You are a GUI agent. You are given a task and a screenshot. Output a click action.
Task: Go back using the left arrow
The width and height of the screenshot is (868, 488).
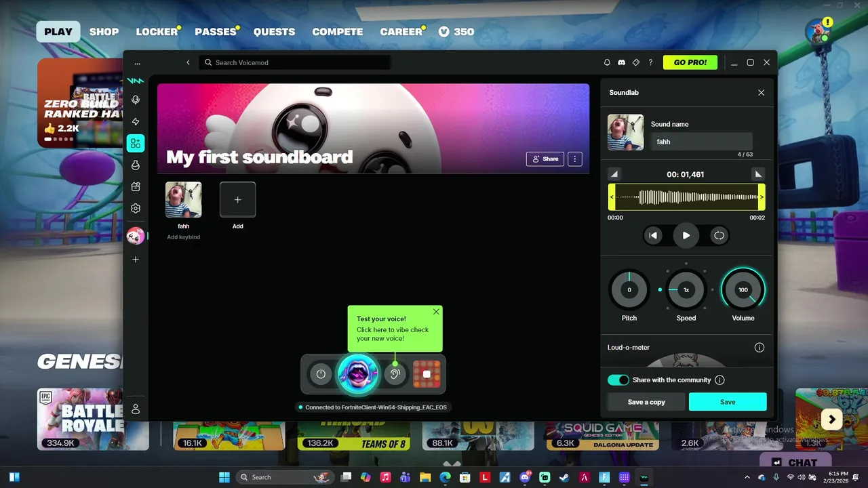pyautogui.click(x=188, y=62)
